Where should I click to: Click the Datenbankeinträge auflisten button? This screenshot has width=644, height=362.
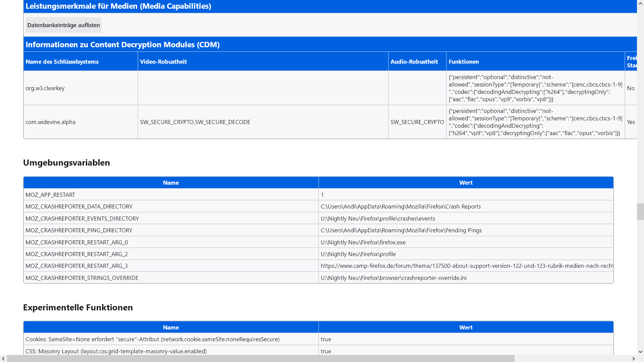pos(63,25)
